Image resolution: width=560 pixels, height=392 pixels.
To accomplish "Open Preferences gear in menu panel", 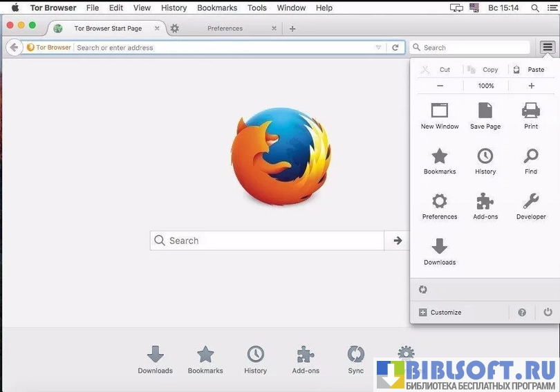I will tap(440, 201).
